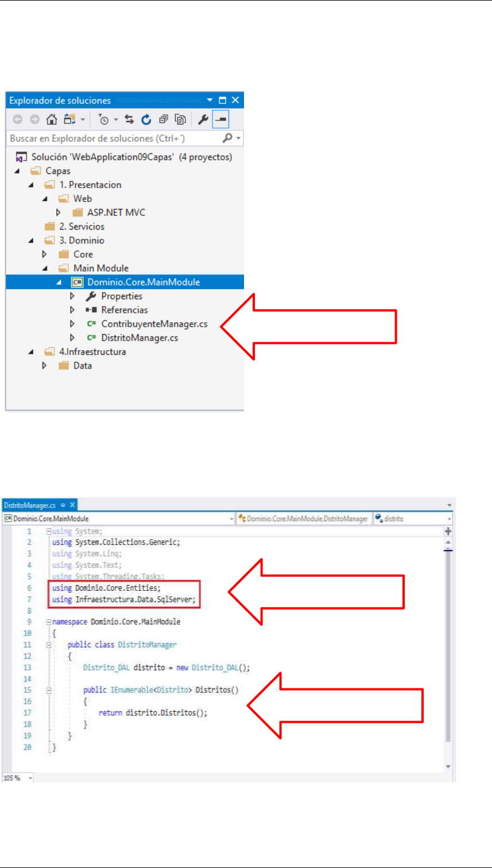The height and width of the screenshot is (868, 492).
Task: Pin the DistritoManager.cs tab
Action: (x=64, y=505)
